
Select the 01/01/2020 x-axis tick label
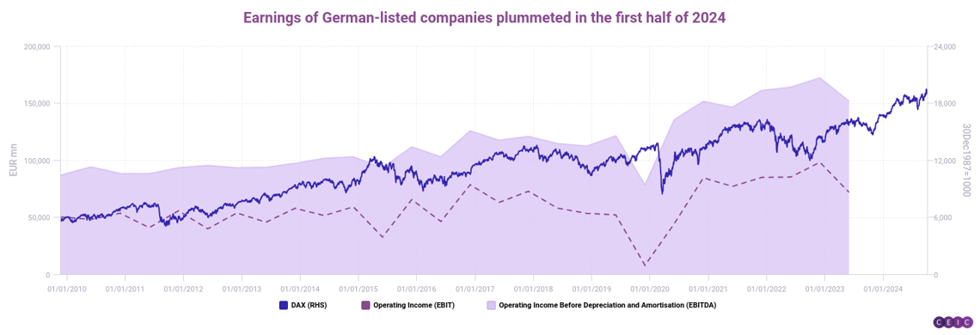click(649, 289)
